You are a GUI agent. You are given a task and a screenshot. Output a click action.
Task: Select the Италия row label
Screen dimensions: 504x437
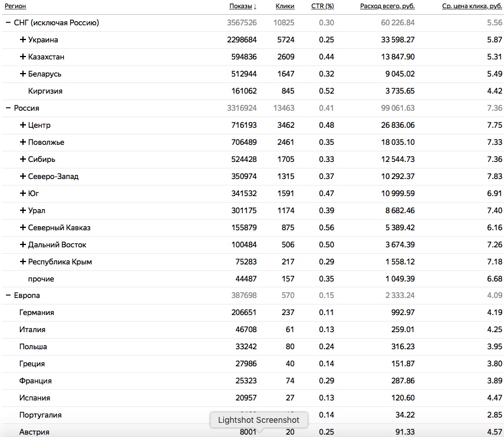(32, 329)
